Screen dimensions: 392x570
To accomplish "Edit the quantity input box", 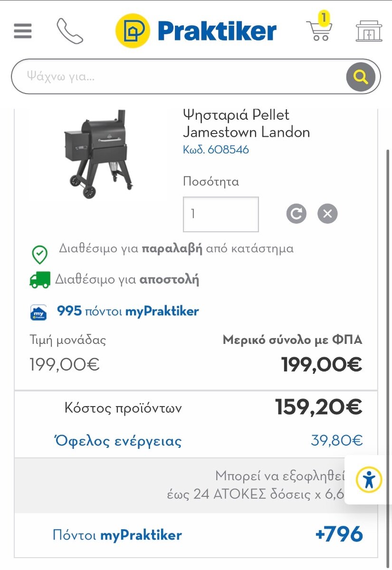I will (x=220, y=214).
